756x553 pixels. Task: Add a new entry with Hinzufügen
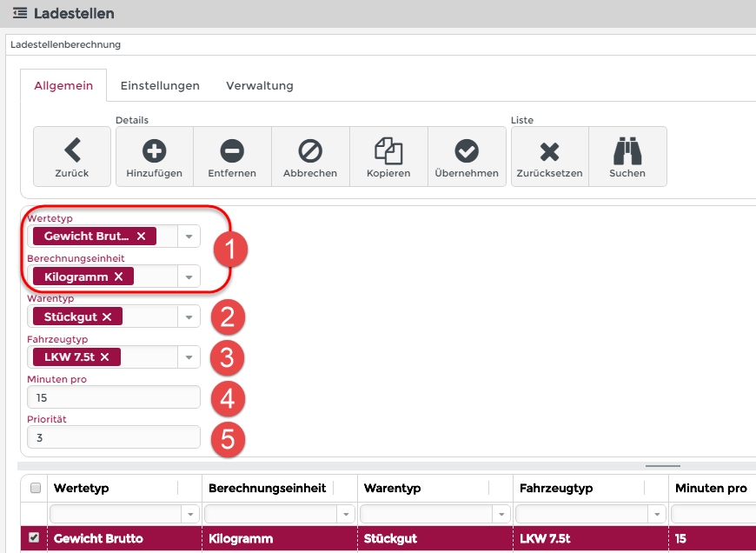pyautogui.click(x=155, y=157)
